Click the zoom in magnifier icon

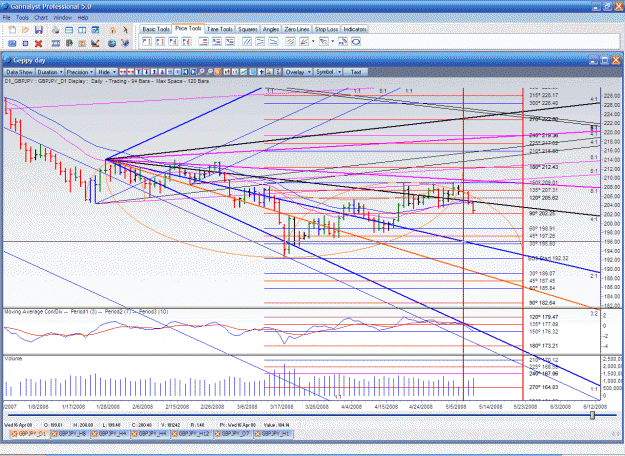pyautogui.click(x=201, y=72)
